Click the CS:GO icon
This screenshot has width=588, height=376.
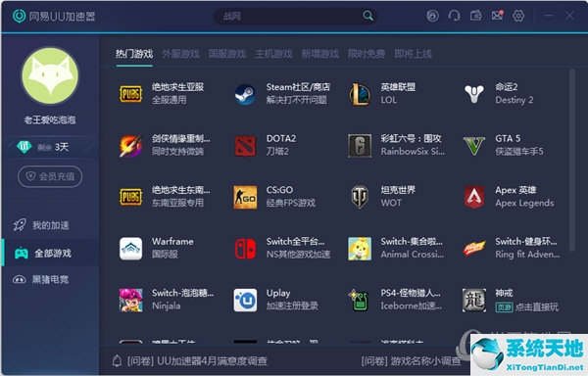[x=245, y=197]
